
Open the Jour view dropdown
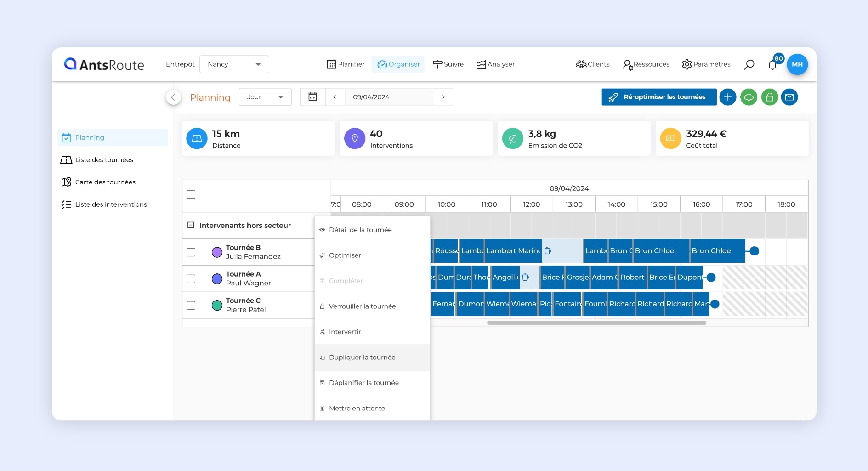(x=265, y=97)
